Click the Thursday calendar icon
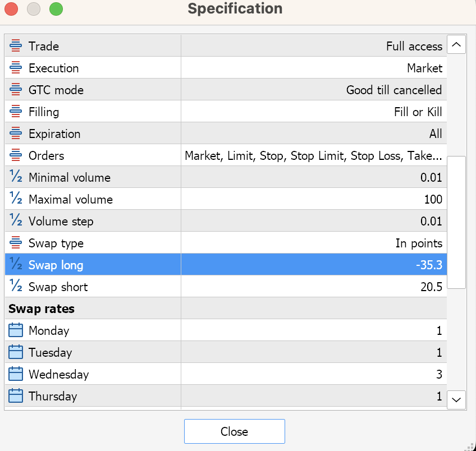Screen dimensions: 476x451 pyautogui.click(x=16, y=396)
